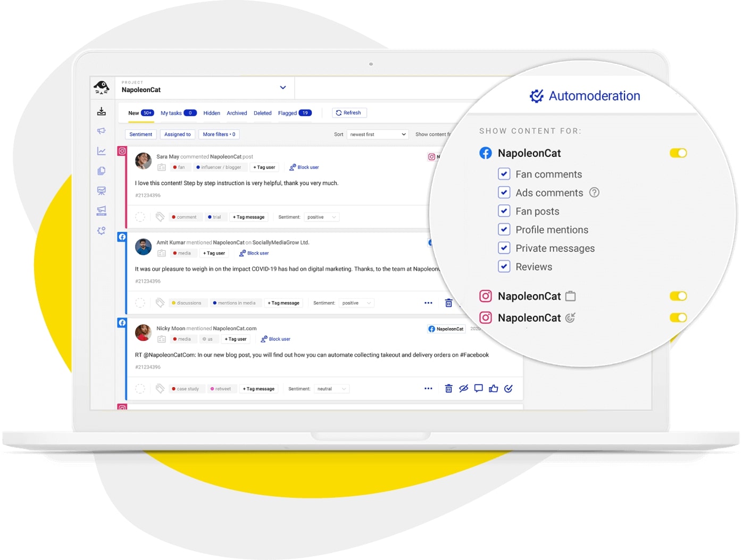
Task: Open the Sentiment filter dropdown
Action: tap(141, 135)
